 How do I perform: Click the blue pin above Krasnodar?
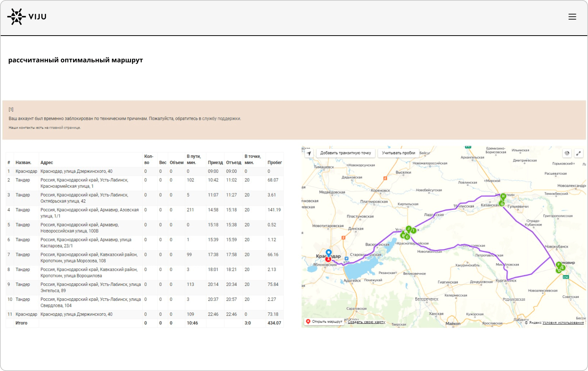coord(328,253)
